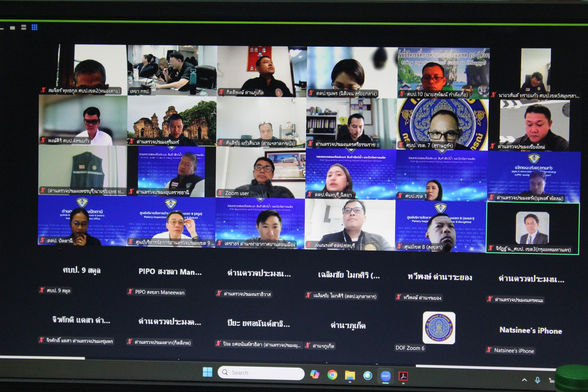Select single-tile speaker view icon
This screenshot has width=588, height=392.
[x=13, y=28]
